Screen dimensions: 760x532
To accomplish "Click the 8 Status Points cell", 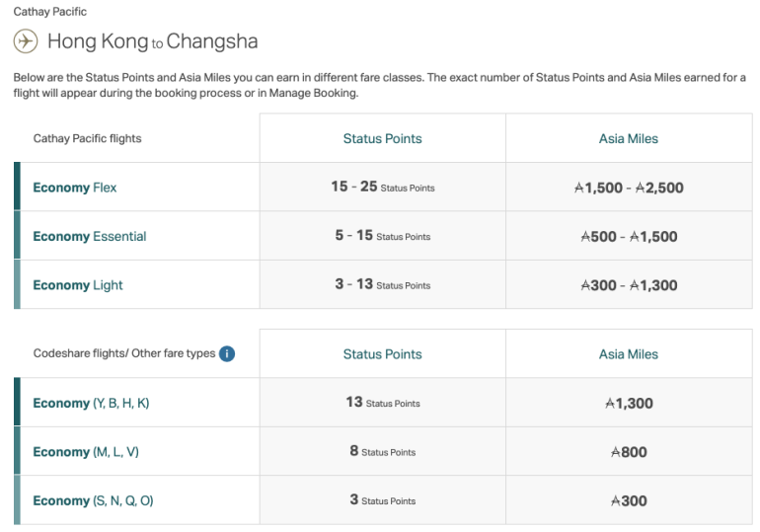I will coord(382,452).
